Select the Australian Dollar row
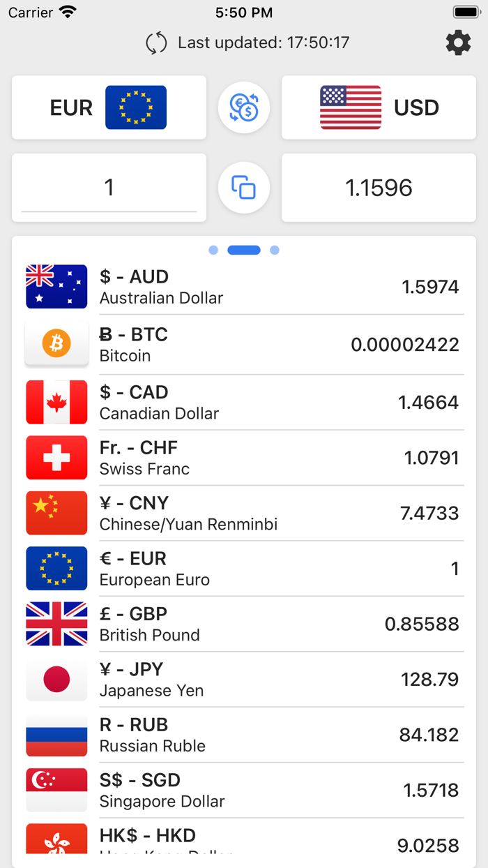The width and height of the screenshot is (488, 868). pyautogui.click(x=244, y=286)
